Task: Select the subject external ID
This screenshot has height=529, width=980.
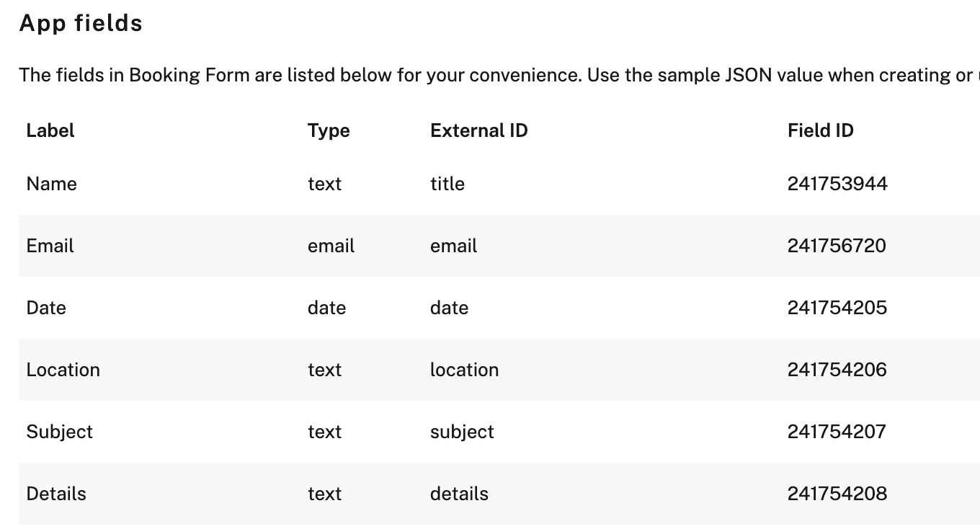Action: (463, 432)
